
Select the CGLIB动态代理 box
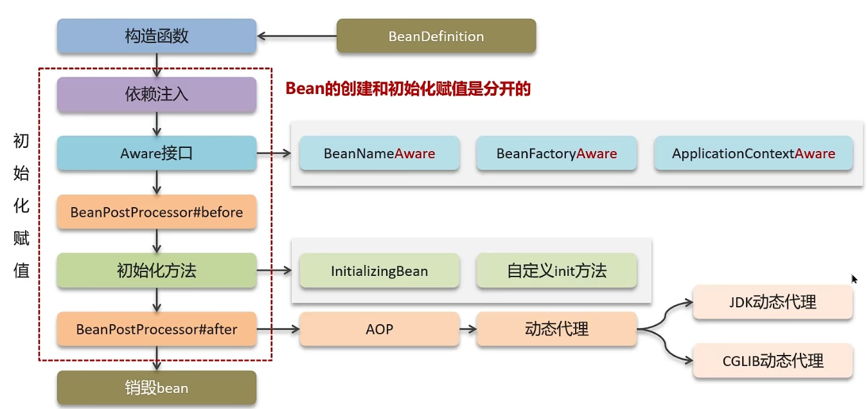(x=772, y=361)
